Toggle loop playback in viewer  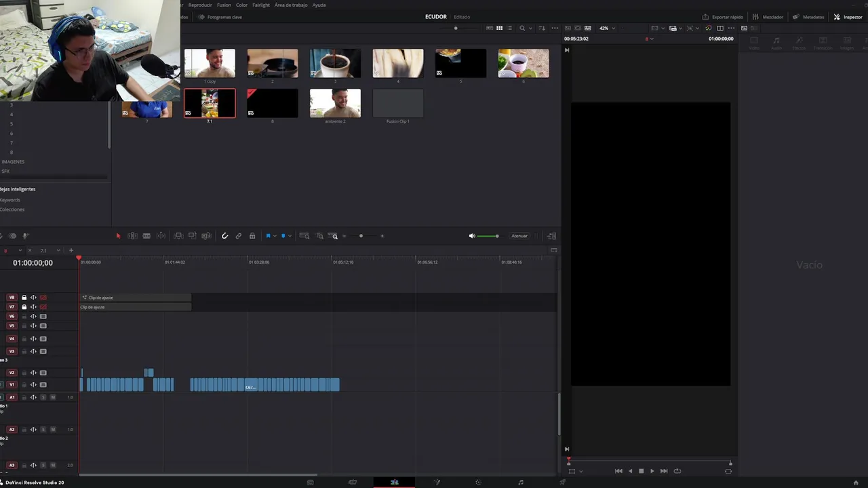click(x=677, y=471)
